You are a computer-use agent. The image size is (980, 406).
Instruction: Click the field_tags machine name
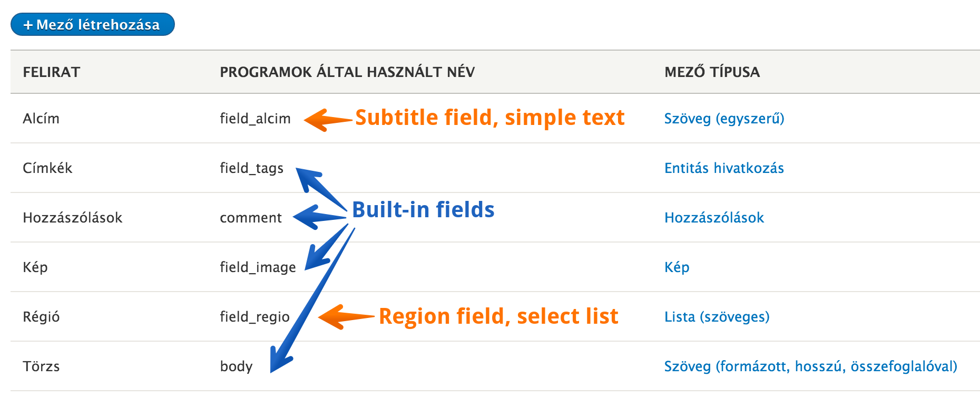[251, 168]
